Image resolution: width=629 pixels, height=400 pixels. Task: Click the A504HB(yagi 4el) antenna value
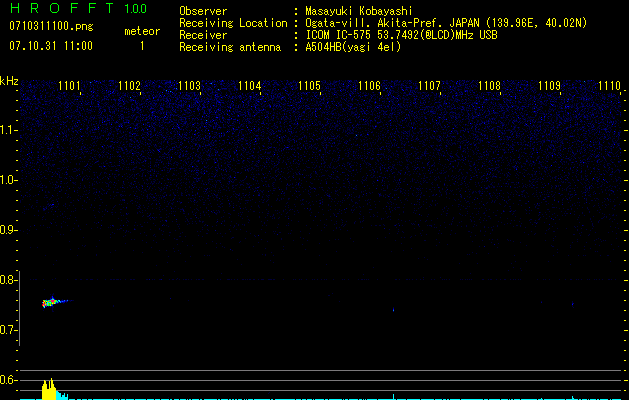(x=353, y=47)
